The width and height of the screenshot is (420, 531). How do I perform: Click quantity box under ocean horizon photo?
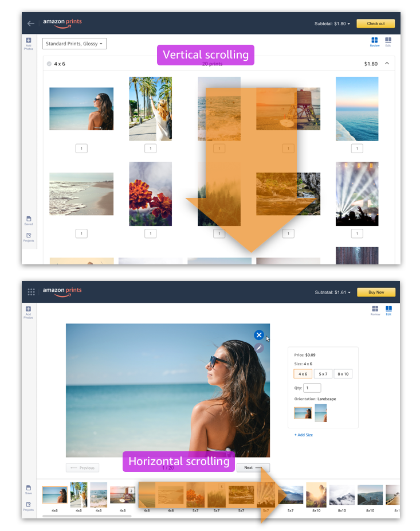357,149
